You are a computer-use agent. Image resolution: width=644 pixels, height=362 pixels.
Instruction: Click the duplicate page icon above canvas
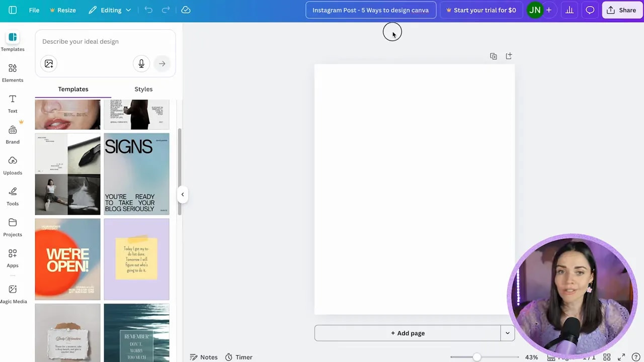tap(493, 56)
